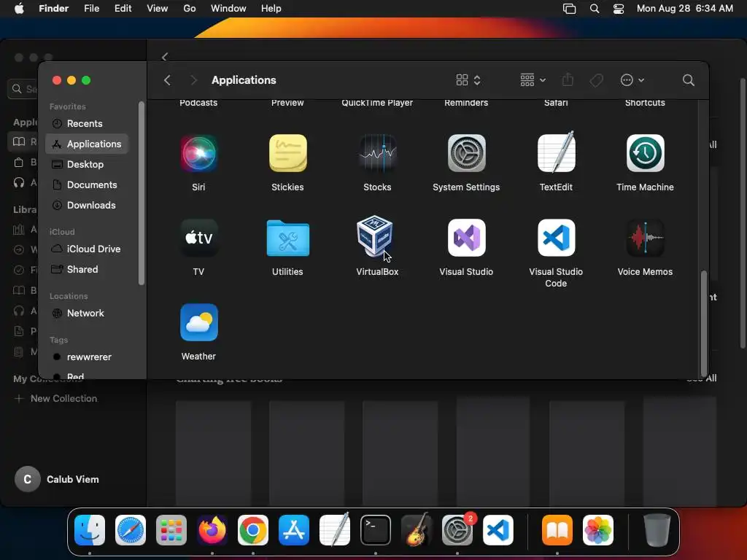Open the Apple menu
The width and height of the screenshot is (747, 560).
pyautogui.click(x=19, y=9)
